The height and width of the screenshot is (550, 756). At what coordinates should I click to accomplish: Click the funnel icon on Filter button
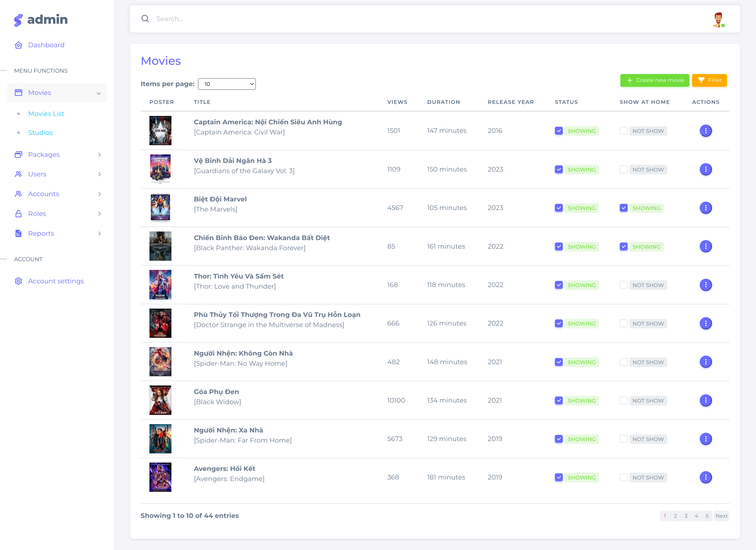[x=701, y=80]
